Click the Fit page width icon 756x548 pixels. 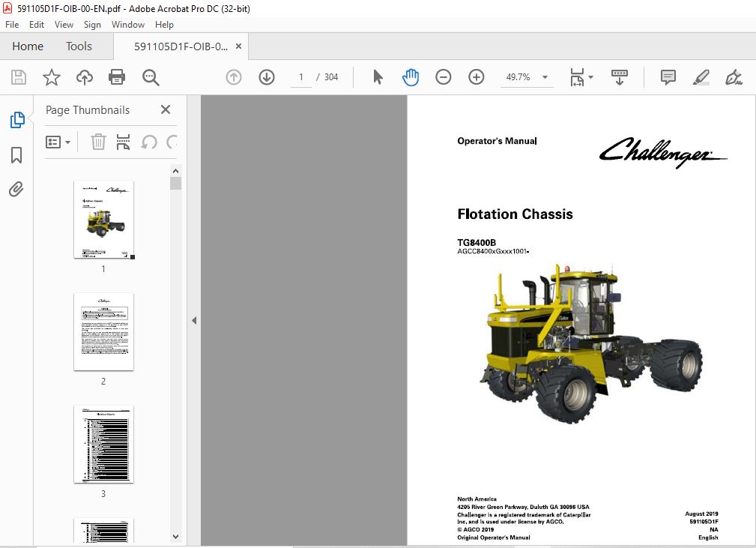point(577,77)
